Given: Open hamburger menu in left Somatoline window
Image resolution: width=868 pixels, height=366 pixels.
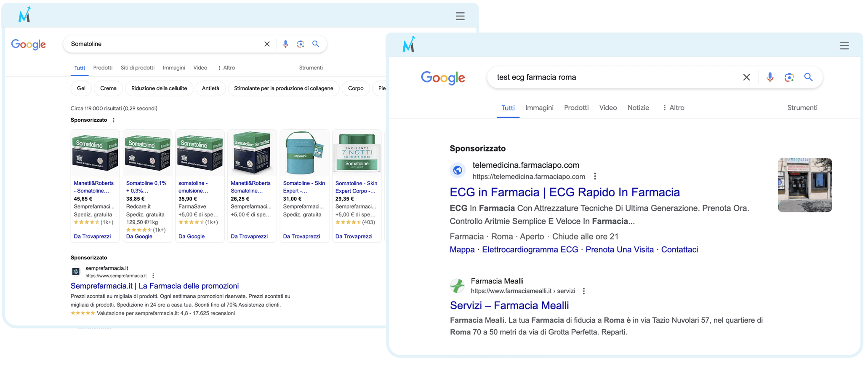Looking at the screenshot, I should coord(460,16).
